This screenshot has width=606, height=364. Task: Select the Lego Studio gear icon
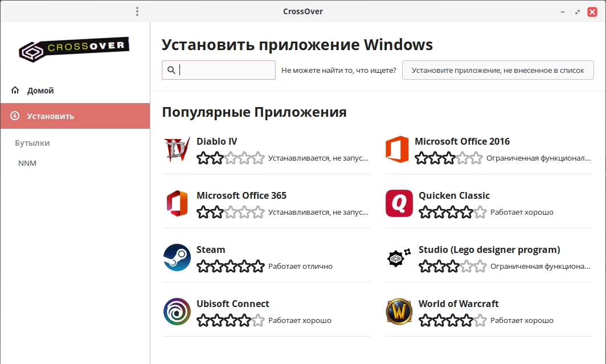(399, 258)
